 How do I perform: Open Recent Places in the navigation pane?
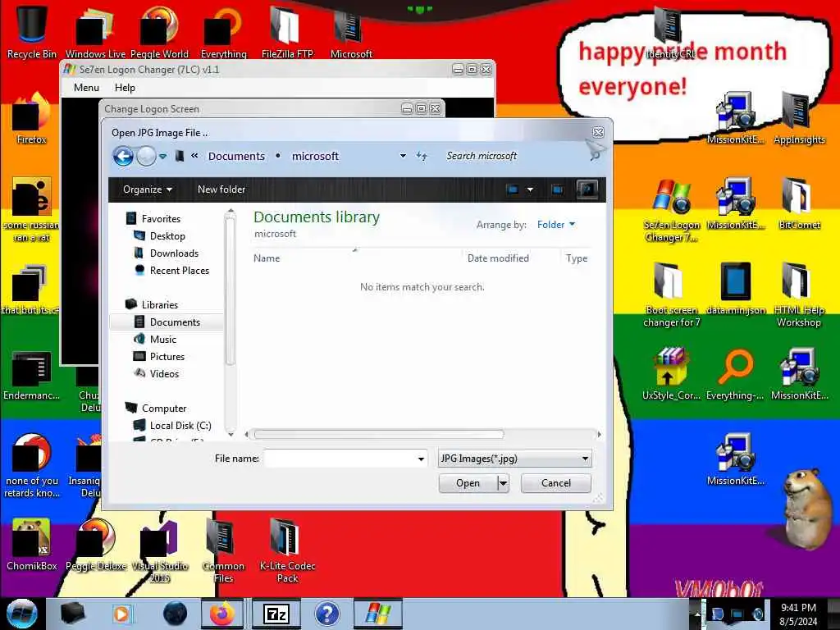pyautogui.click(x=180, y=271)
